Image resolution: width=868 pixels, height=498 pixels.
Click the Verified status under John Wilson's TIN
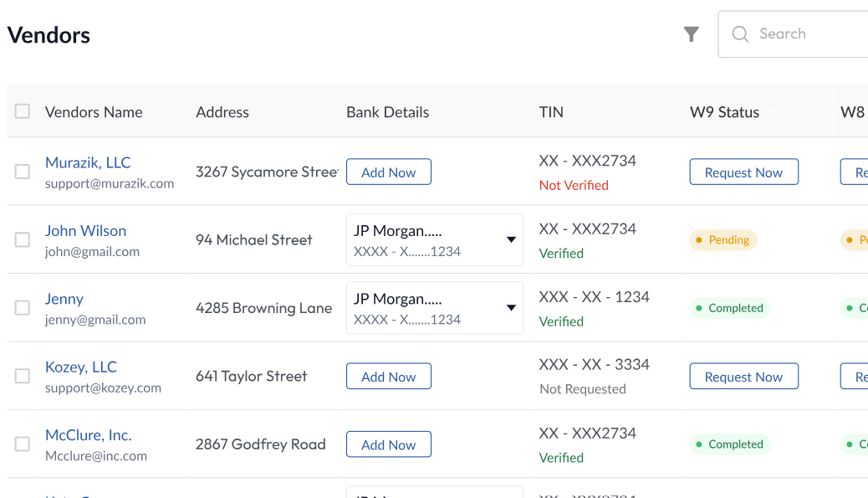click(x=561, y=254)
